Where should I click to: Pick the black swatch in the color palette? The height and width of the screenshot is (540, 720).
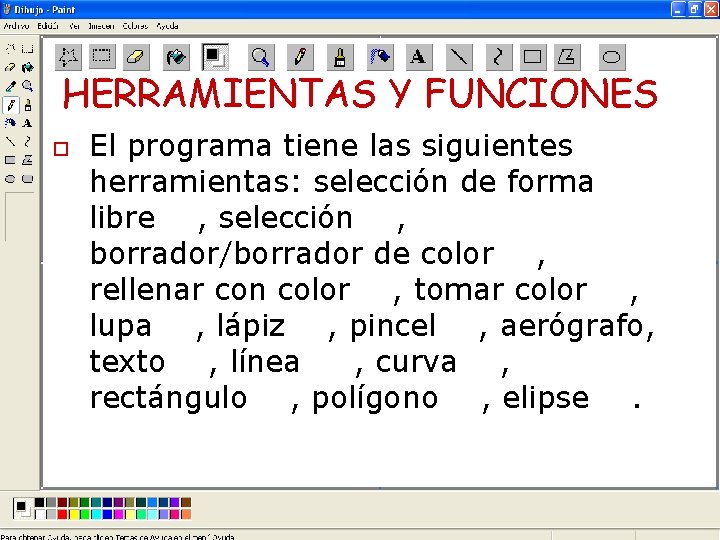[x=39, y=503]
